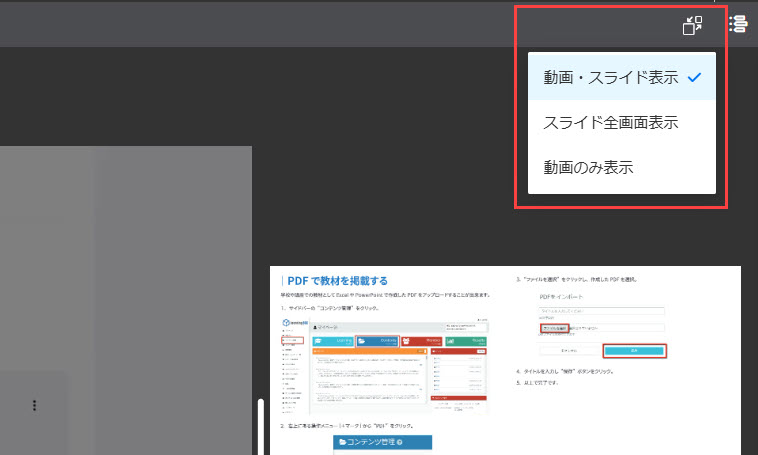This screenshot has width=758, height=455.
Task: Click the マイページ header in slide screenshot
Action: pyautogui.click(x=329, y=326)
